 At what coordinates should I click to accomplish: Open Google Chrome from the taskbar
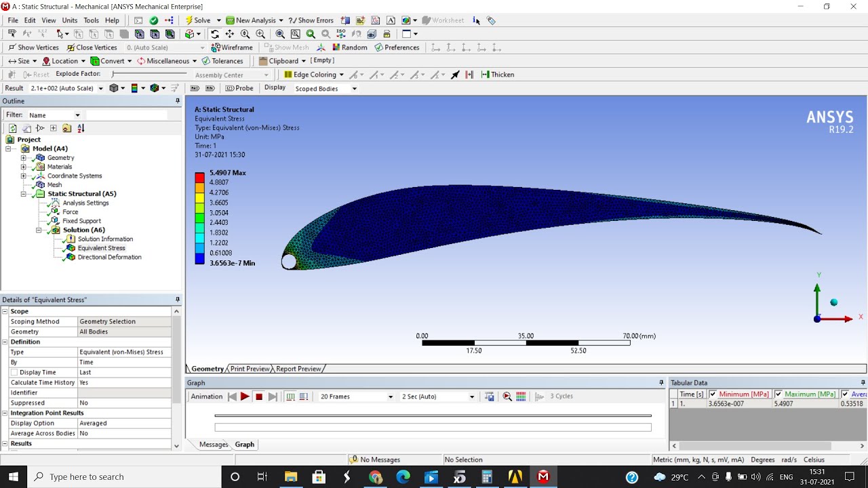[x=375, y=477]
